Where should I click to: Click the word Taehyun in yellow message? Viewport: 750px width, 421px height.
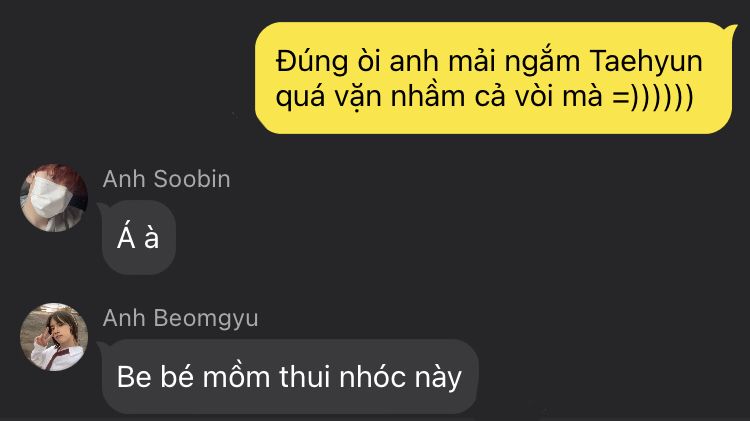pos(646,62)
